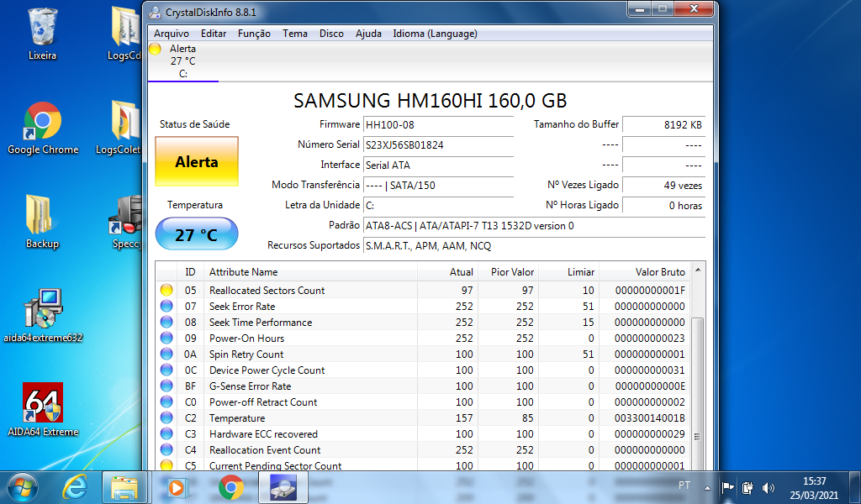This screenshot has width=861, height=504.
Task: Click the transfer mode field SATA/150
Action: 439,186
